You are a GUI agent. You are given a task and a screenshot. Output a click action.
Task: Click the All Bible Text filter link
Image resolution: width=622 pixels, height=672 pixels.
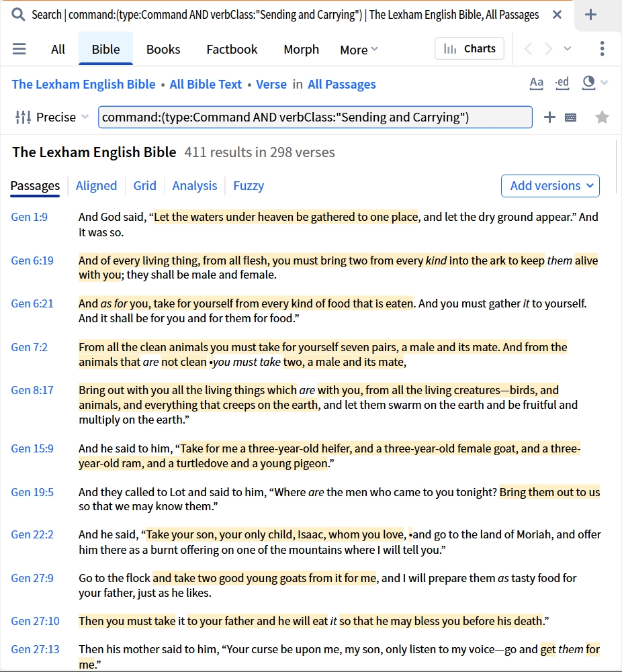(206, 84)
